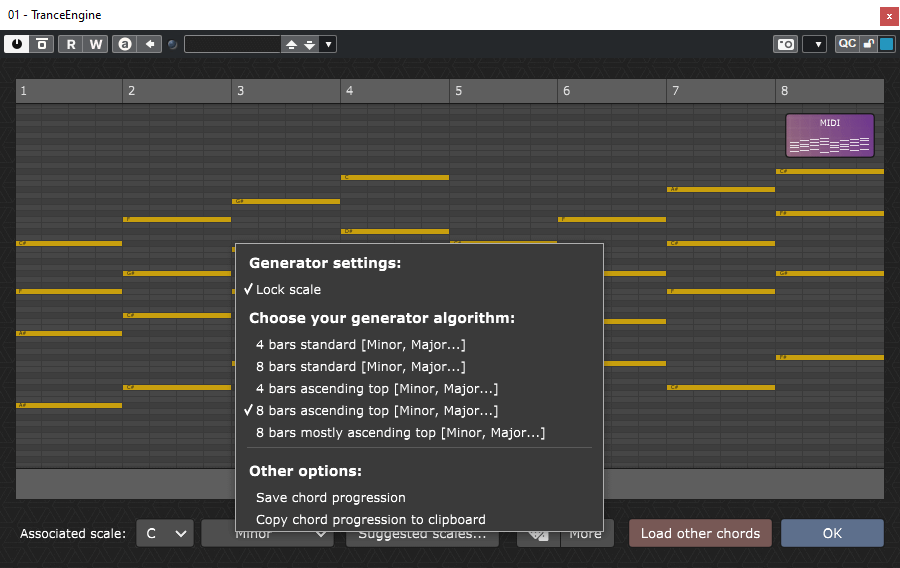Open the root note C dropdown
900x568 pixels.
(165, 533)
